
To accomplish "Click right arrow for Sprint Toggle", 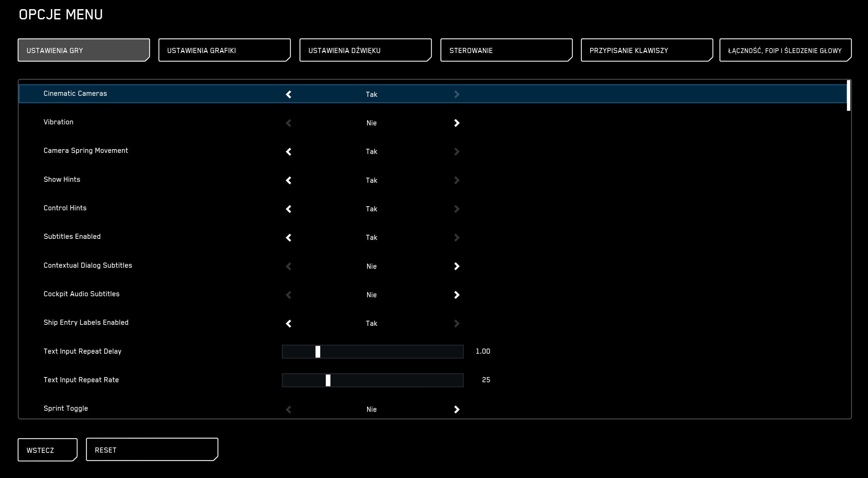I will pyautogui.click(x=457, y=409).
